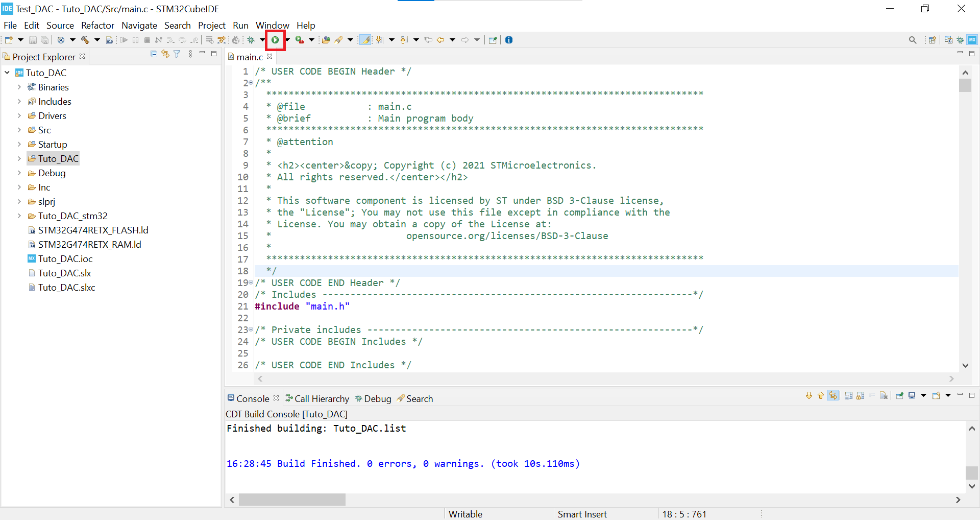This screenshot has width=980, height=520.
Task: Open the Build hammer dropdown arrow
Action: point(97,40)
